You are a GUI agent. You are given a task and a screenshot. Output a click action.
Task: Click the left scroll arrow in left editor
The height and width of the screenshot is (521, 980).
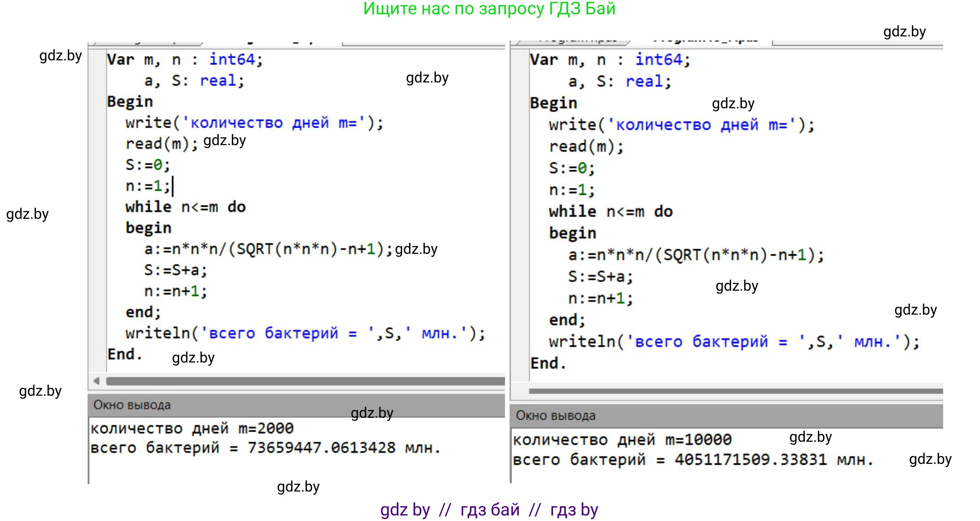96,381
